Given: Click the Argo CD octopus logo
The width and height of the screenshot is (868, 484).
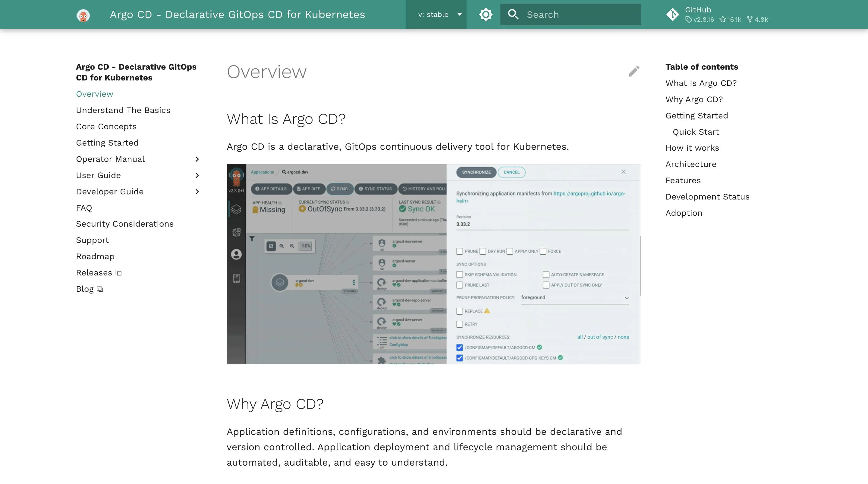Looking at the screenshot, I should (83, 15).
